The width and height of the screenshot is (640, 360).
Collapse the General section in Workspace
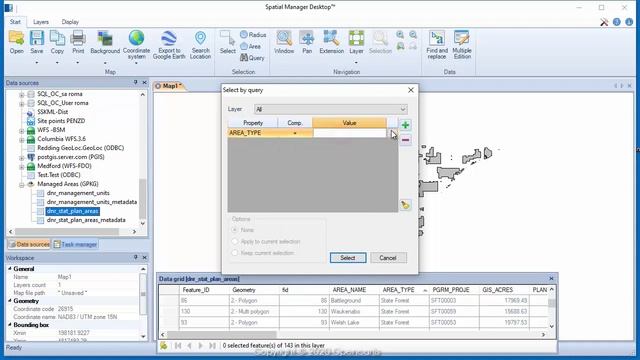coord(10,269)
